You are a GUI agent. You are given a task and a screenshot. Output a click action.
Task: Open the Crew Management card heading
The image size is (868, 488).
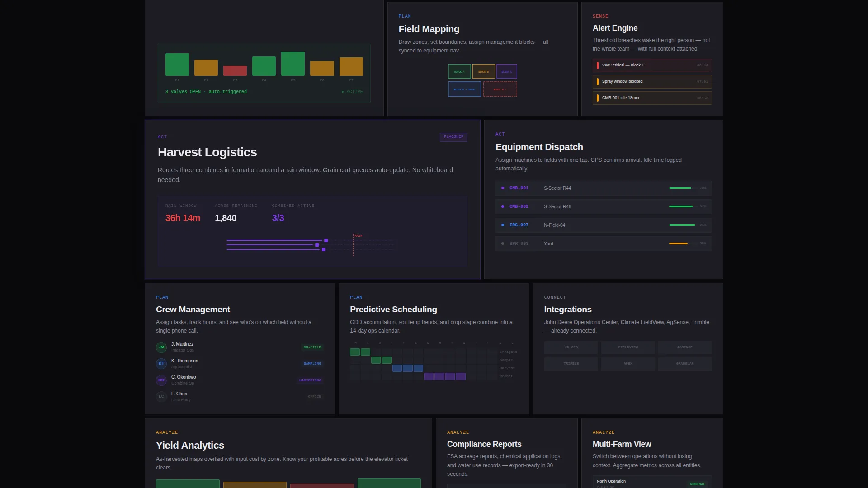click(x=193, y=310)
